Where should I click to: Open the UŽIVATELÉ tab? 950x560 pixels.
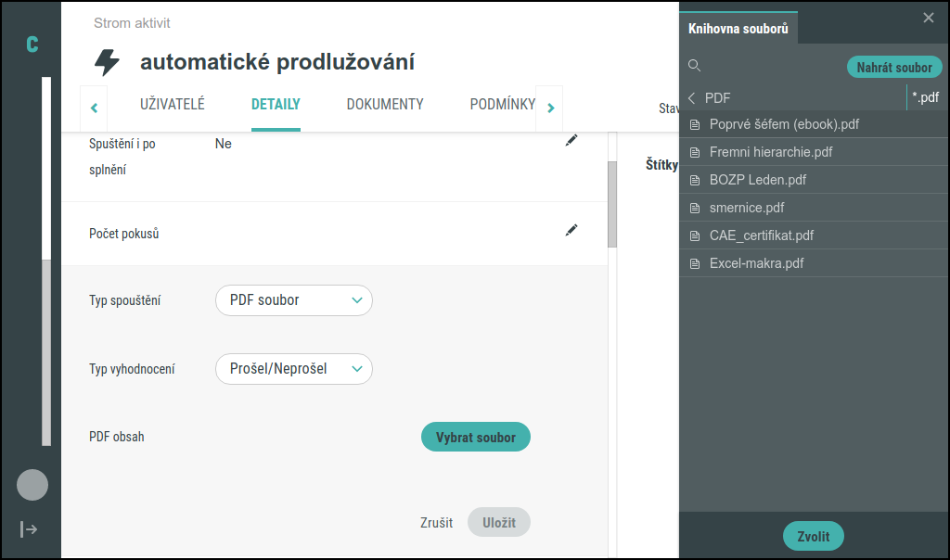tap(172, 105)
